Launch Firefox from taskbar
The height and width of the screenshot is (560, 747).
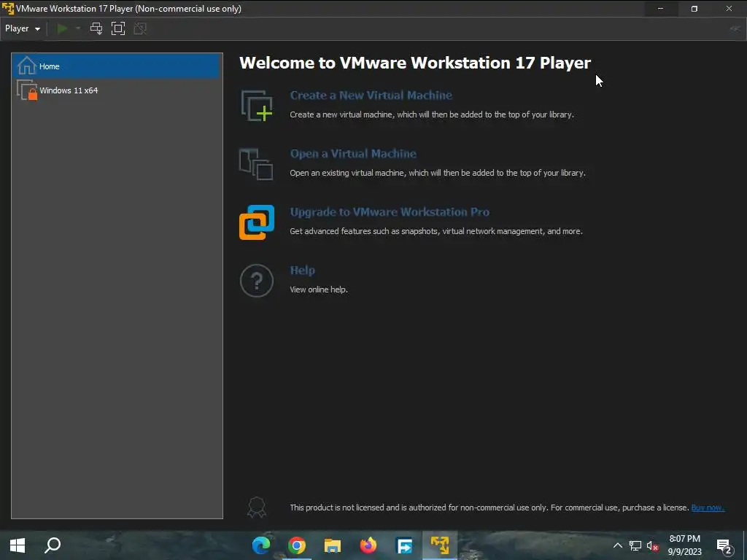pyautogui.click(x=368, y=545)
